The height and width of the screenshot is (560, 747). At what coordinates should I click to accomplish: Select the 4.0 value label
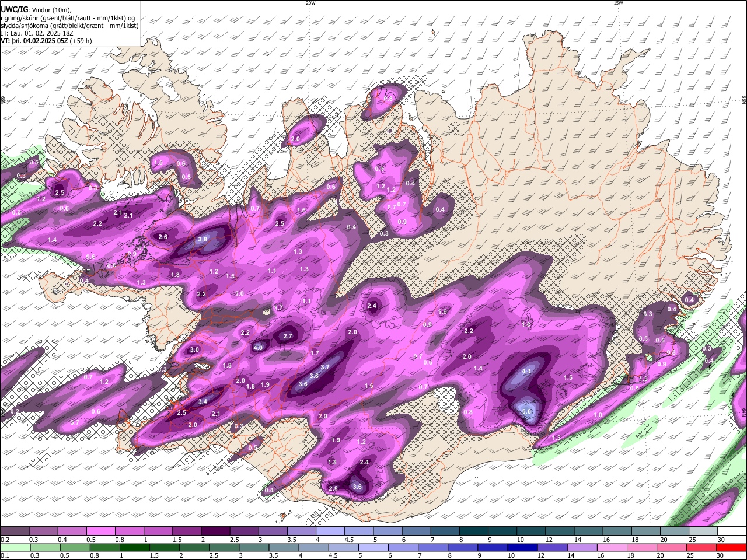(x=259, y=347)
